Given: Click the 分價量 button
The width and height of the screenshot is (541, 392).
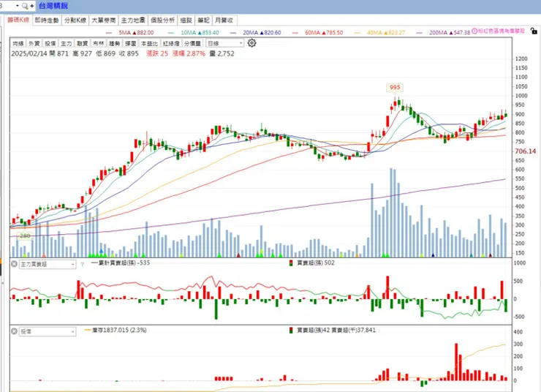Looking at the screenshot, I should (192, 43).
